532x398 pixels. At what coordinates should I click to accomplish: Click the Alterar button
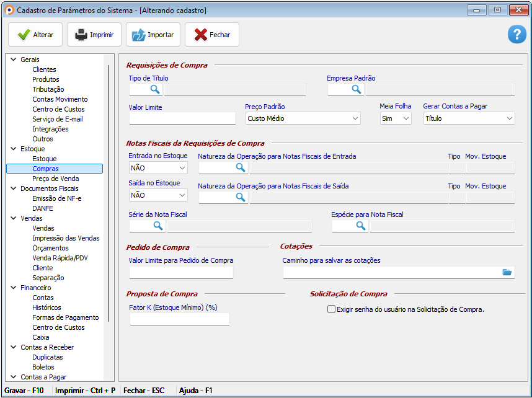click(x=35, y=35)
